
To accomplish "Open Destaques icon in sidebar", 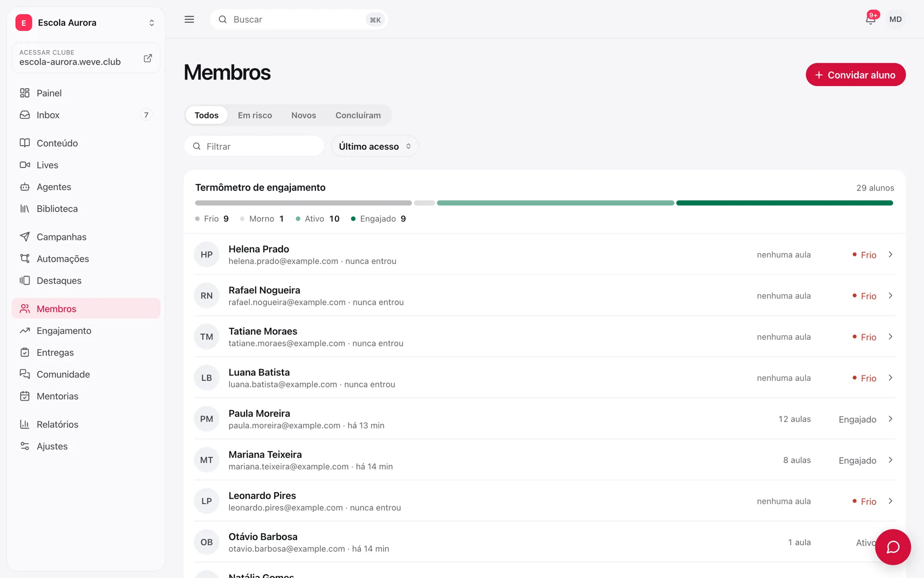I will (25, 280).
